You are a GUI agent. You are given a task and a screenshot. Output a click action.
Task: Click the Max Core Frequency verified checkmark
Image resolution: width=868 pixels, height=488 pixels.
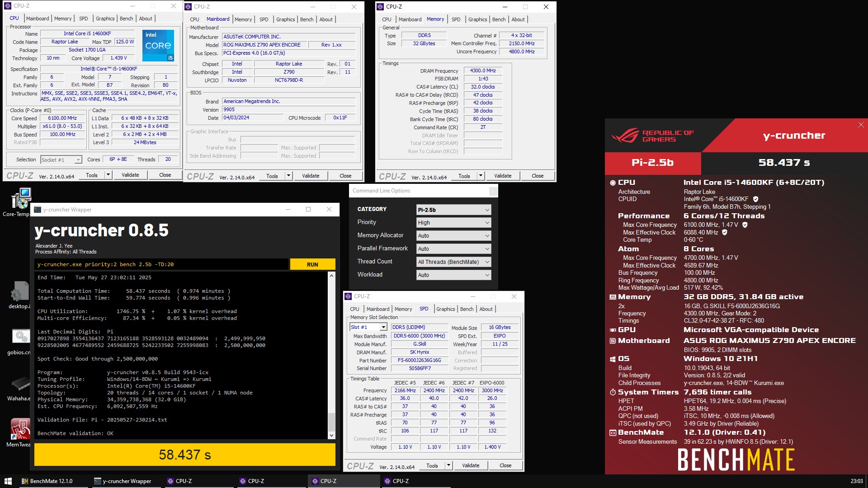pos(745,225)
